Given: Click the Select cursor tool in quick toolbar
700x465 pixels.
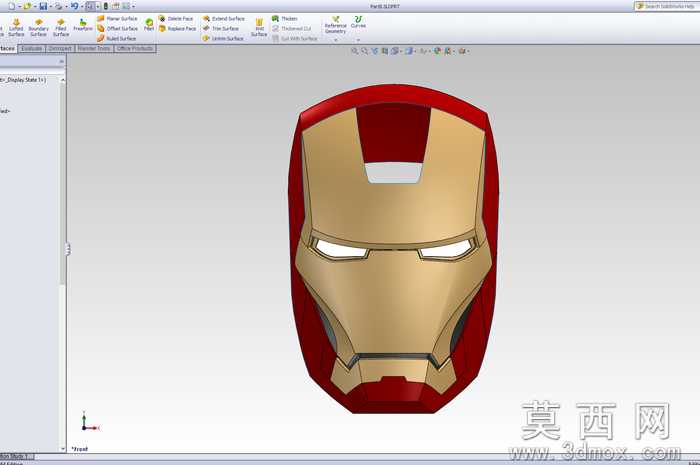Looking at the screenshot, I should [90, 6].
